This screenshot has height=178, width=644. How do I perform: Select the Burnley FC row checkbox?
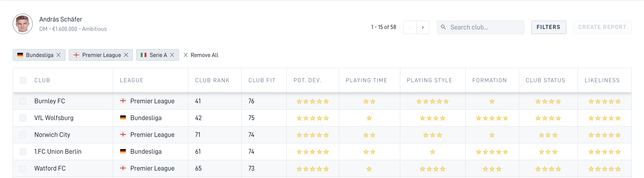23,101
